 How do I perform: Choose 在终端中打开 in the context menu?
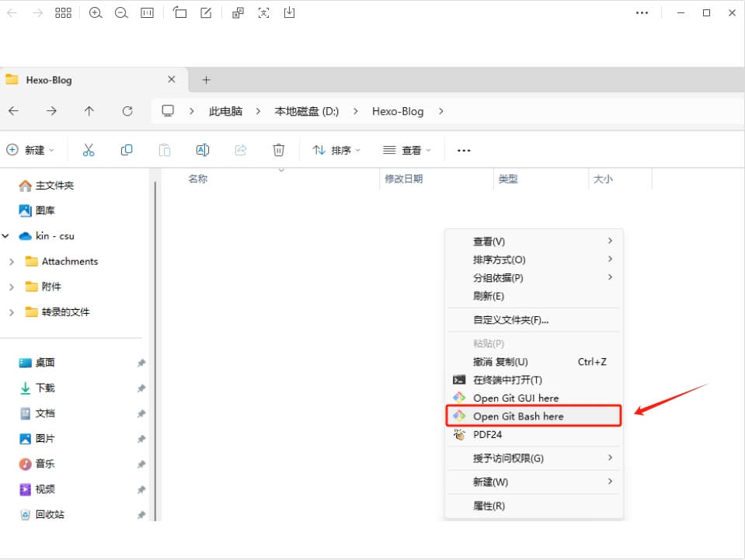[507, 380]
